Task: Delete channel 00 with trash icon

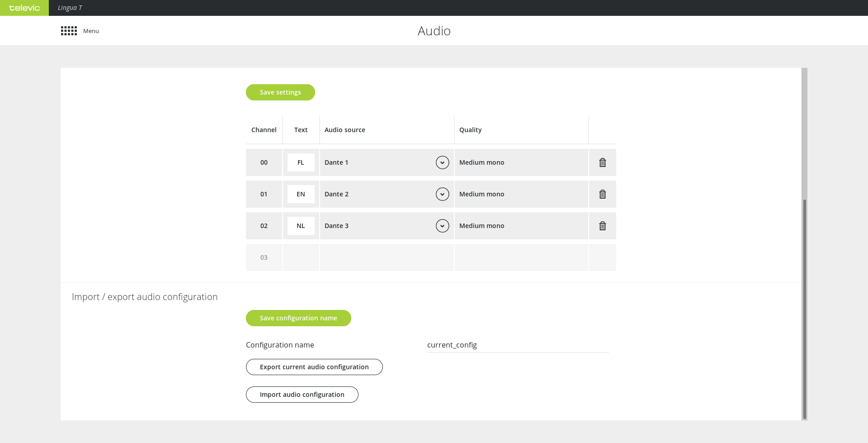Action: [x=602, y=162]
